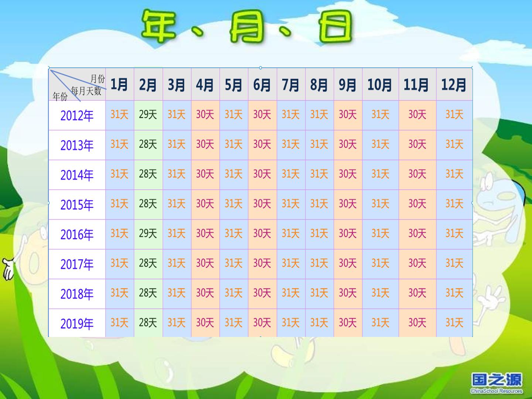532x399 pixels.
Task: Select the 8月 column header
Action: click(319, 85)
